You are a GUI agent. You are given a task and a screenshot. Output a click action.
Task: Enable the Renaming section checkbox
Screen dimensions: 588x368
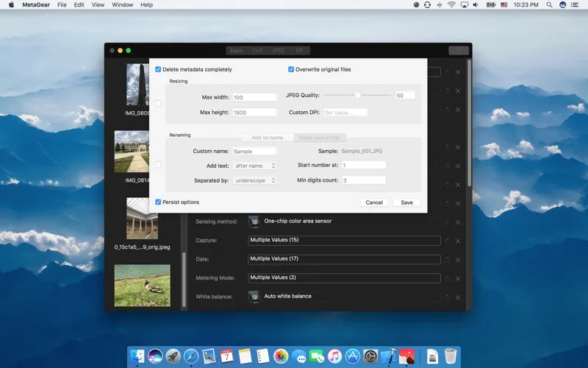(x=158, y=164)
